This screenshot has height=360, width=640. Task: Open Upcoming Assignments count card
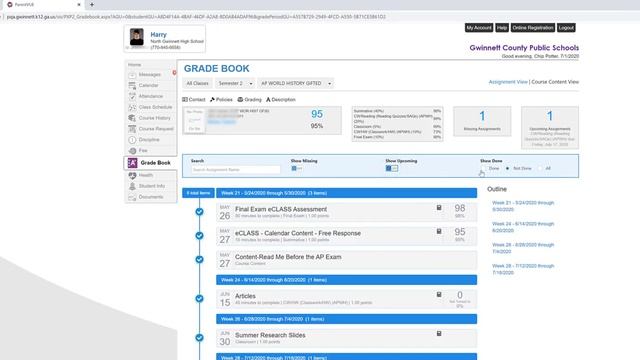tap(550, 127)
